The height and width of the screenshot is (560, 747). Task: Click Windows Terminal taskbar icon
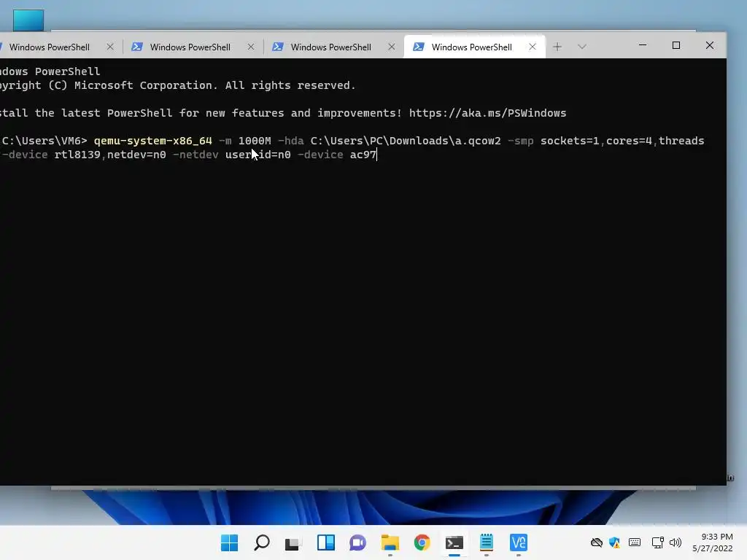pyautogui.click(x=454, y=542)
